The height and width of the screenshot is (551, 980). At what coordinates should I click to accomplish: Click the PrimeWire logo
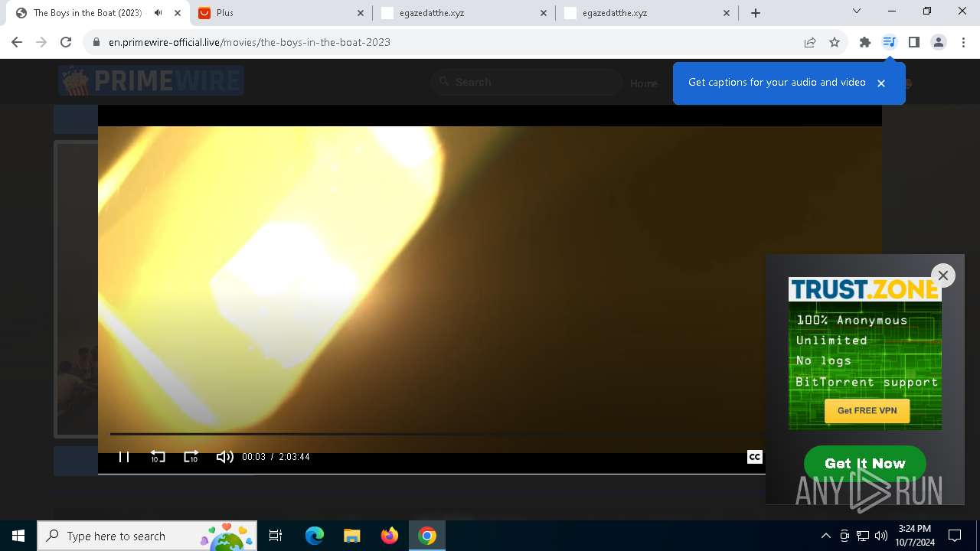[x=151, y=80]
